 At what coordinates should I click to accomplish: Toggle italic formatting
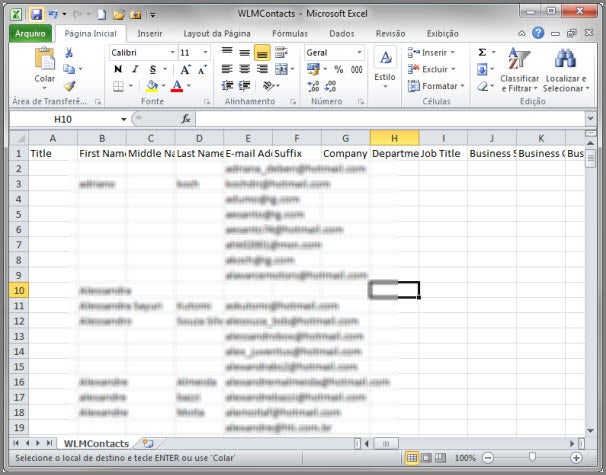click(x=133, y=69)
